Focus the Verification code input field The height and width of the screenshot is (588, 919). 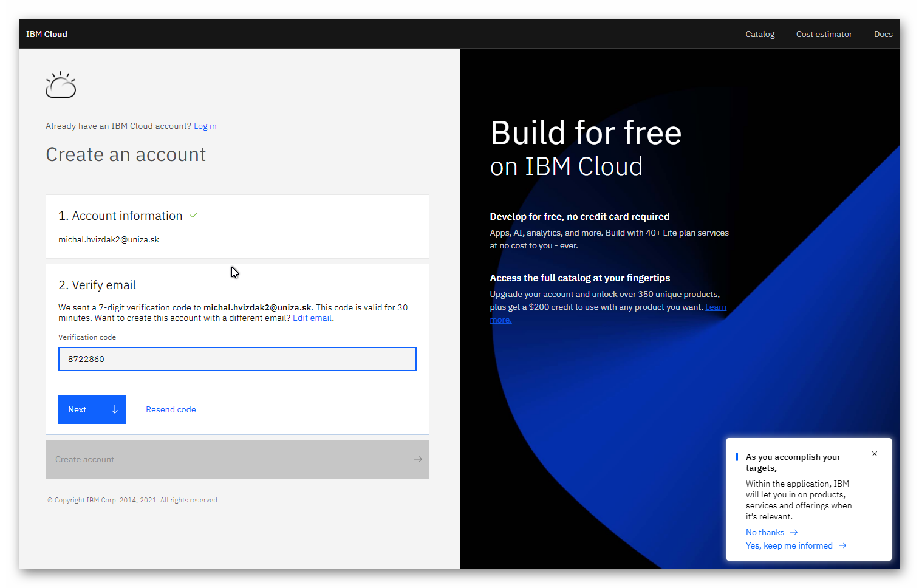237,359
